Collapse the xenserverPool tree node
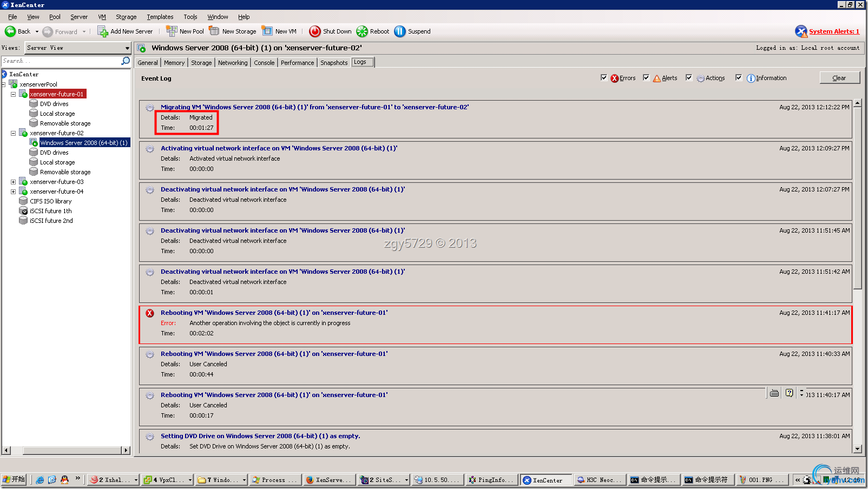The height and width of the screenshot is (489, 868). click(3, 84)
